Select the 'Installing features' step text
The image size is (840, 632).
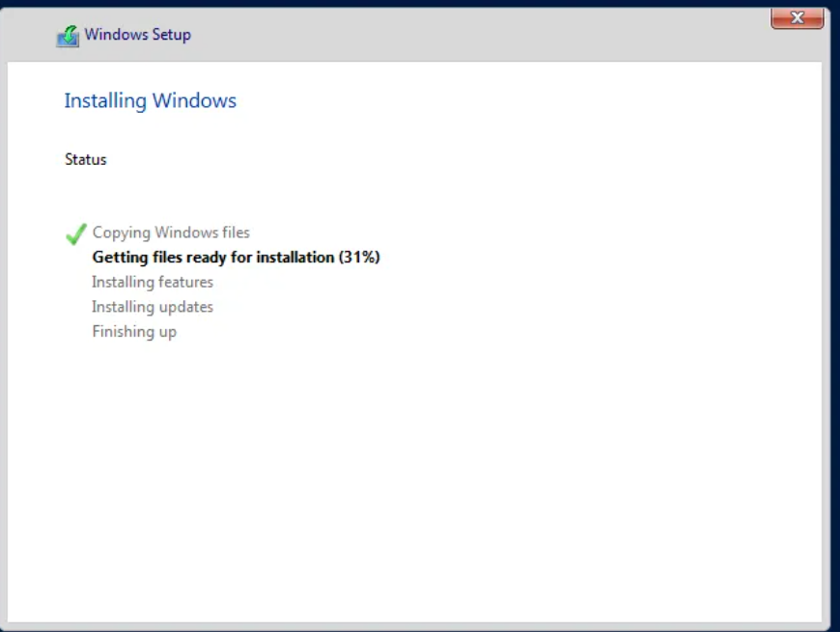(153, 282)
